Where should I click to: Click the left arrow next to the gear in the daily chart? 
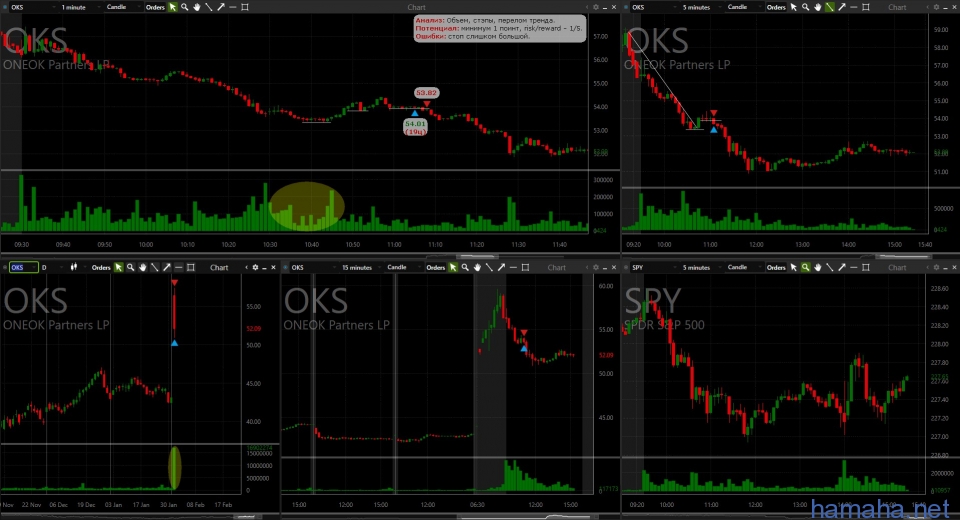tap(247, 268)
